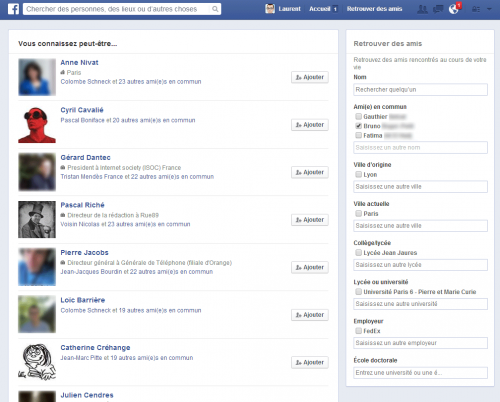Open Julien Cendres's name link

click(x=87, y=395)
